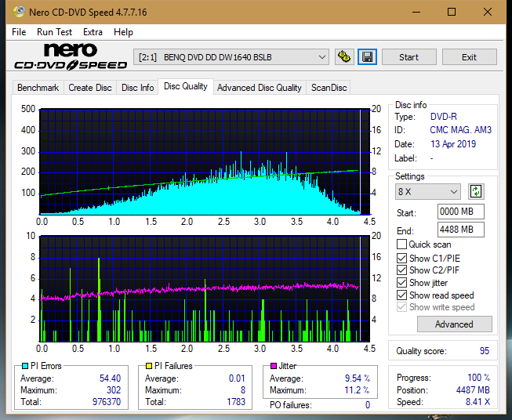The width and height of the screenshot is (512, 420).
Task: Click Jitter average 9.54 %
Action: click(x=358, y=378)
